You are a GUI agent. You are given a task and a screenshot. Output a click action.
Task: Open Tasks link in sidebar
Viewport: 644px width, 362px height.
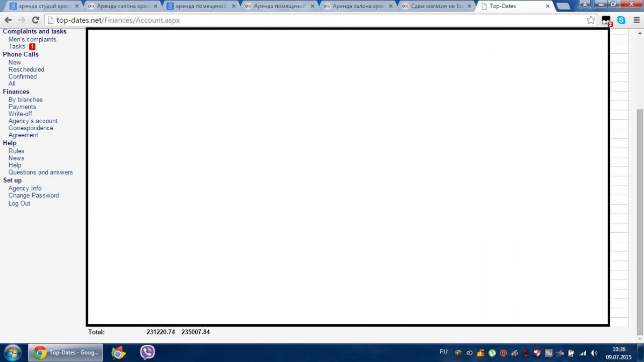click(x=17, y=46)
